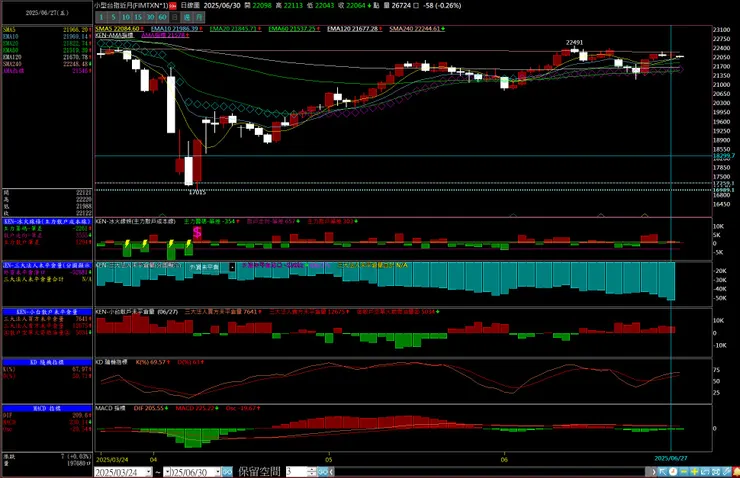The width and height of the screenshot is (740, 478).
Task: Click the spinner arrows of 保留空間
Action: 311,471
